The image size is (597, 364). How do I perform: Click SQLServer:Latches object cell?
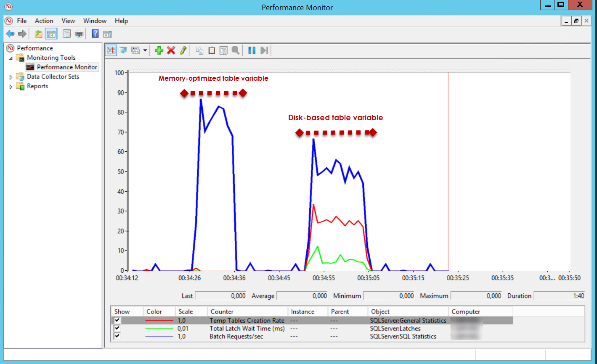pyautogui.click(x=395, y=328)
